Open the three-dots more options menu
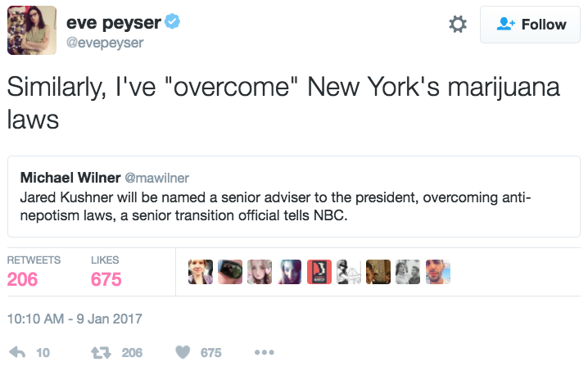588x380 pixels. click(264, 352)
